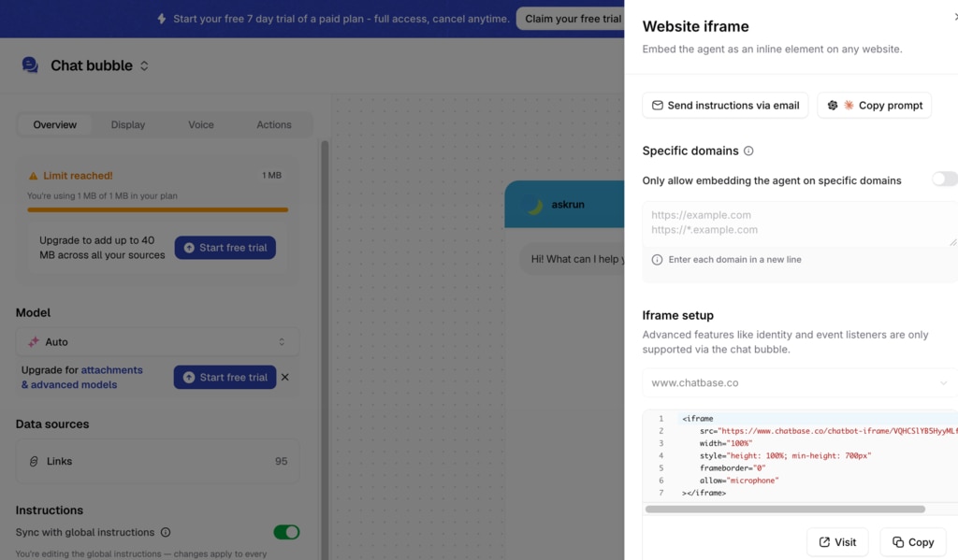Click the 'Website iframe' panel title
958x560 pixels.
point(695,26)
